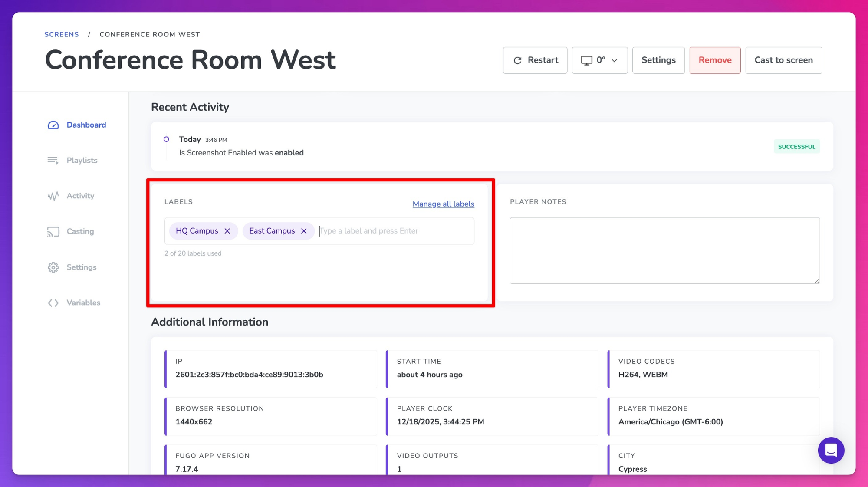Remove the East Campus label
Screen dimensions: 868x487
coord(304,231)
